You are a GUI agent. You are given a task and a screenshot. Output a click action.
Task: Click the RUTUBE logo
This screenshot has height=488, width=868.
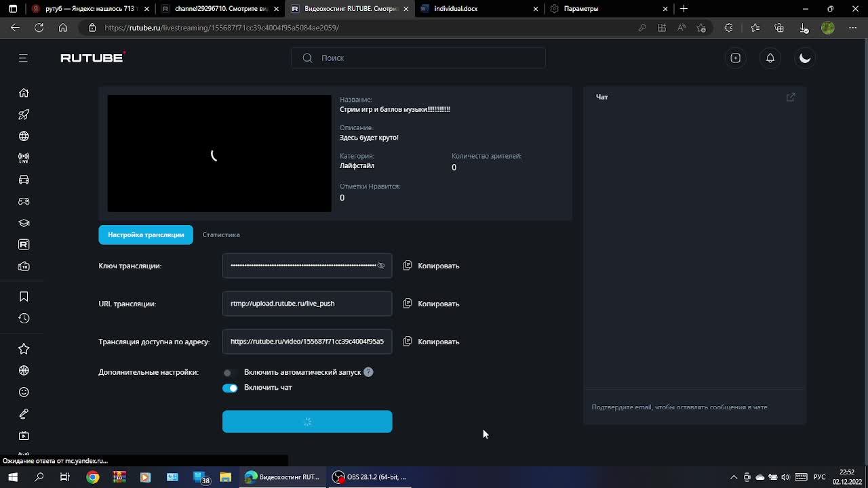pyautogui.click(x=93, y=58)
